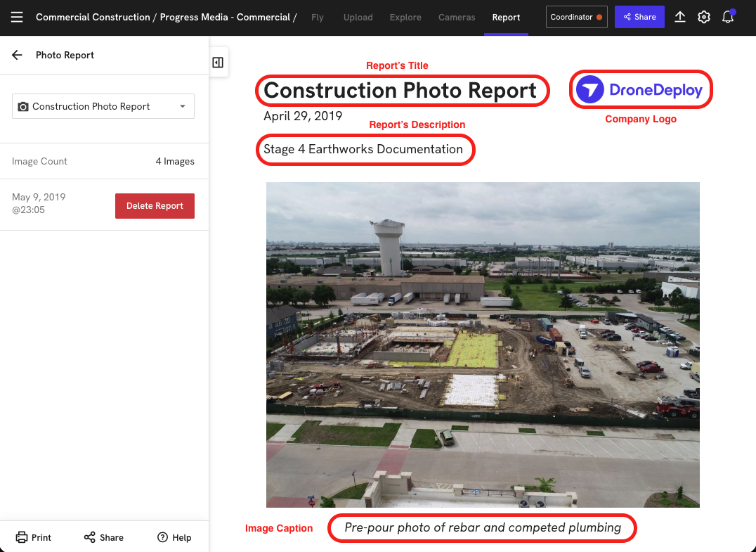Click the aerial construction site photo

(x=483, y=345)
